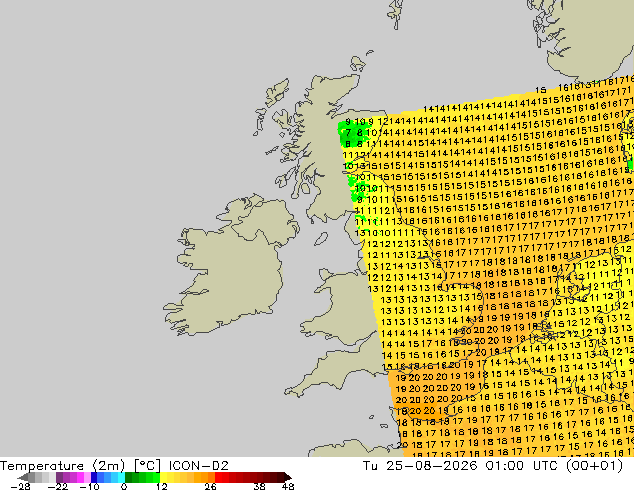Click the '-28' legend value
This screenshot has height=490, width=634.
point(21,486)
